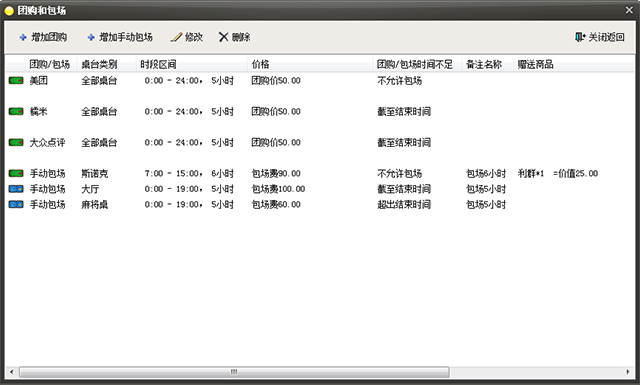The image size is (640, 385).
Task: Click 不允许包场 in the 美团 row
Action: 400,81
